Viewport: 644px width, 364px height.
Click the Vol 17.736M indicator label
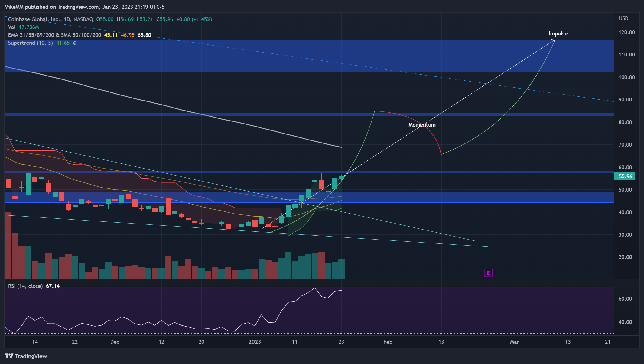(x=24, y=27)
